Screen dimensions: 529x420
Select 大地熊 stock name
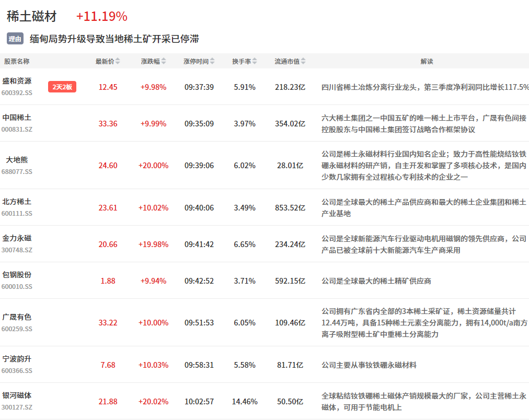[17, 159]
